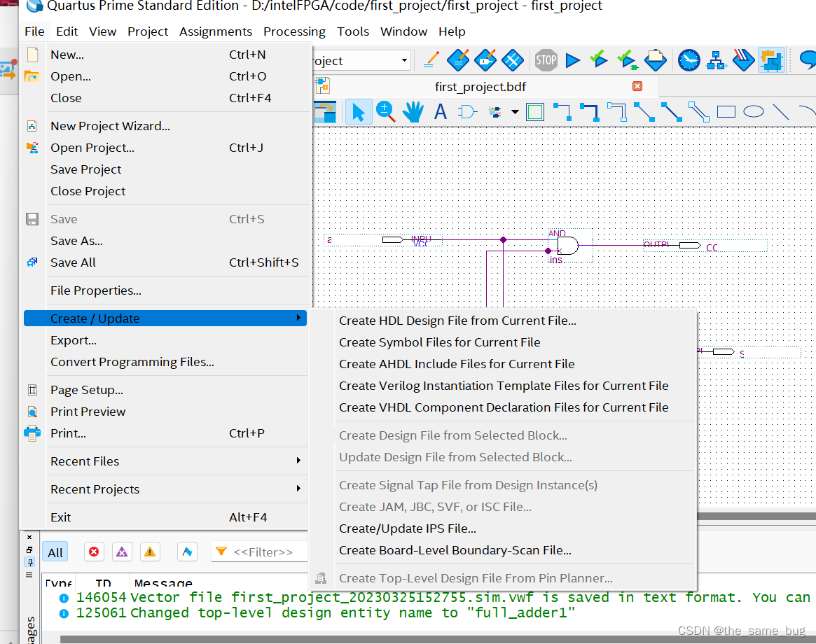The height and width of the screenshot is (644, 816).
Task: Choose Create AHDL Include Files for Current File
Action: pyautogui.click(x=514, y=364)
